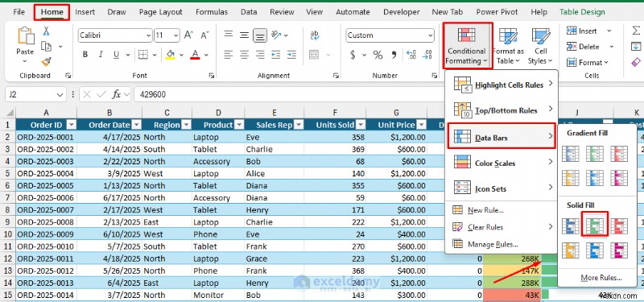Toggle Underline formatting
The image size is (644, 302).
coord(116,54)
